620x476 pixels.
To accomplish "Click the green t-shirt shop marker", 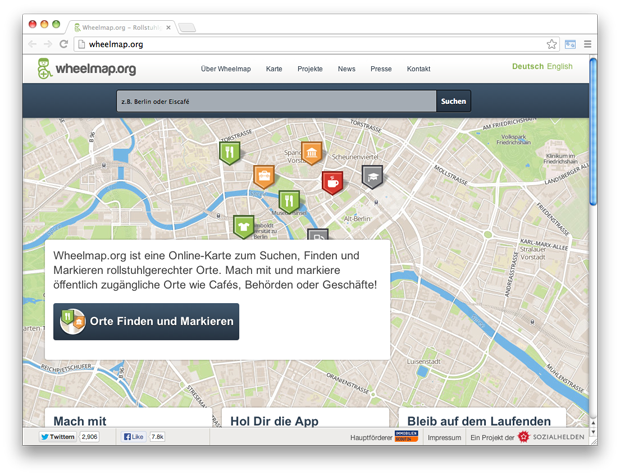I will click(x=244, y=227).
